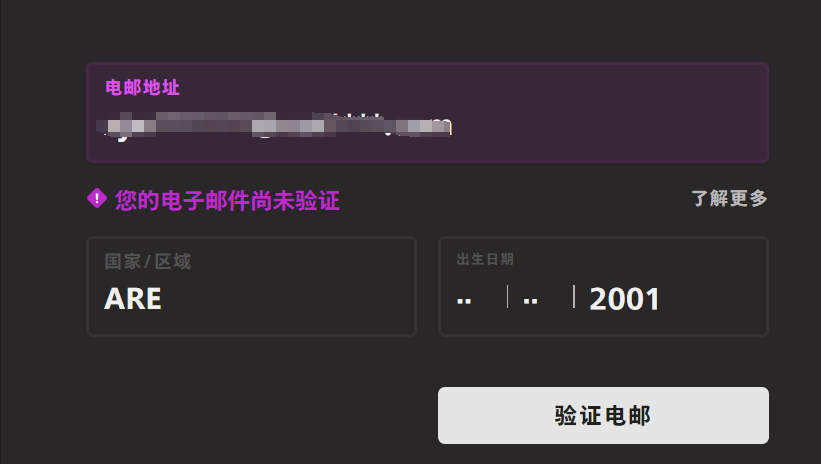This screenshot has height=464, width=821.
Task: Click the 国家/区域 label text
Action: pos(148,261)
